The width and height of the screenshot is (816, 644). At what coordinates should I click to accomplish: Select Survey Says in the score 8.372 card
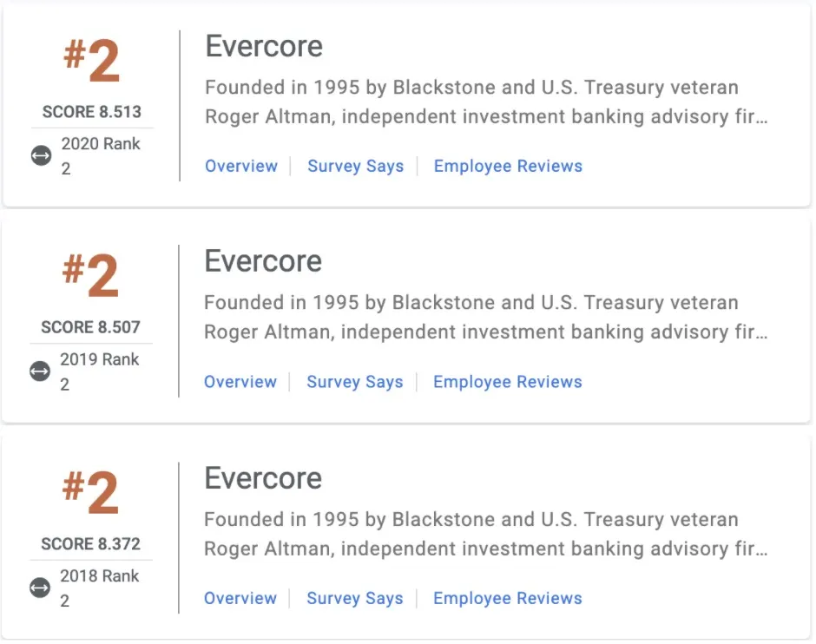(x=355, y=598)
